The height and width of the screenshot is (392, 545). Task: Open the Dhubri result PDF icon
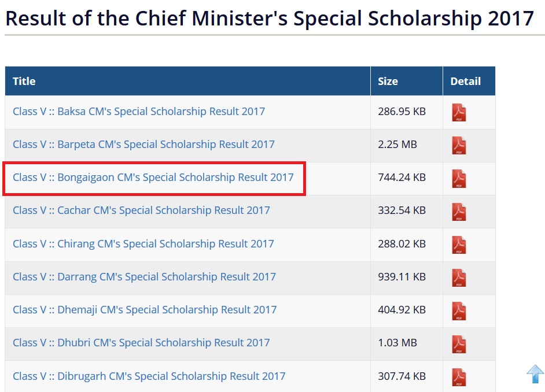tap(459, 343)
